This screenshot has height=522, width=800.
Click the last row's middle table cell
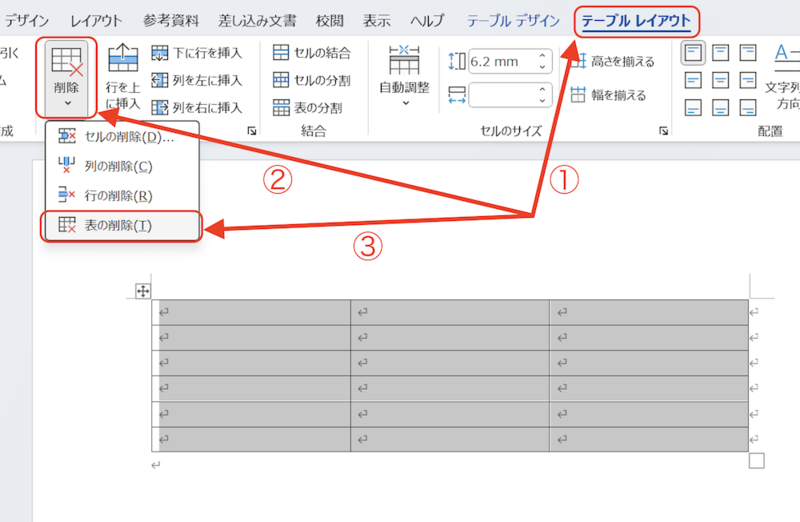click(450, 439)
